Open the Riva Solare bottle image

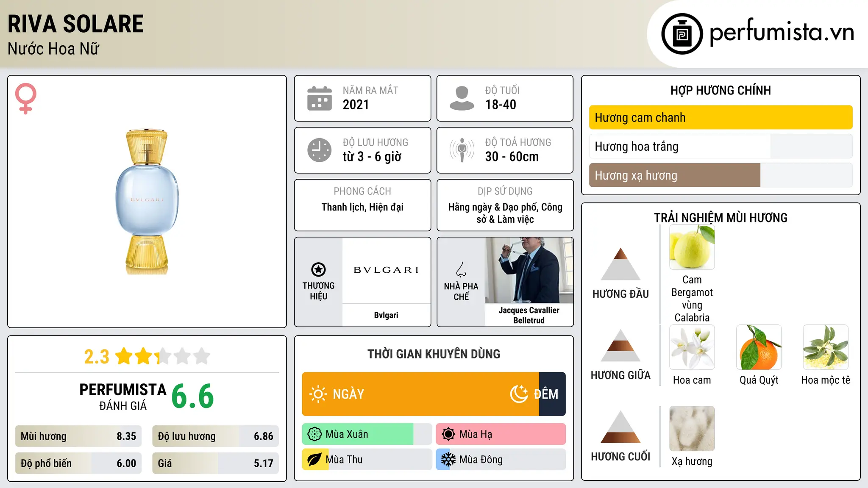tap(147, 202)
